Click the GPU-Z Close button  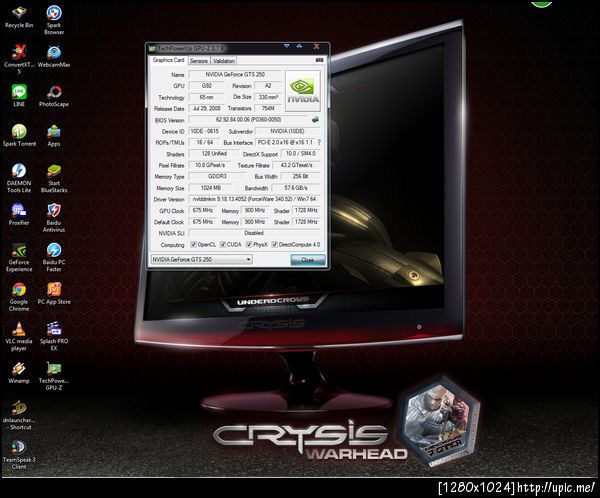(x=308, y=260)
